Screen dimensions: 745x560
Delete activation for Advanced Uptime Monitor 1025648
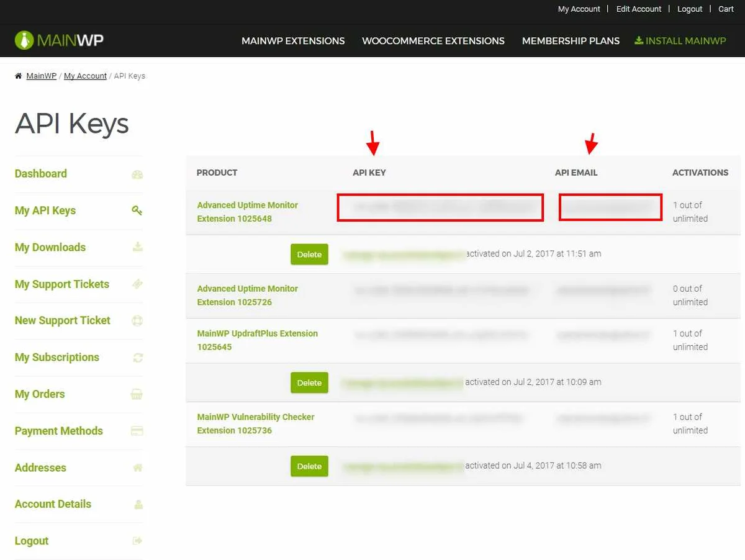(x=309, y=254)
